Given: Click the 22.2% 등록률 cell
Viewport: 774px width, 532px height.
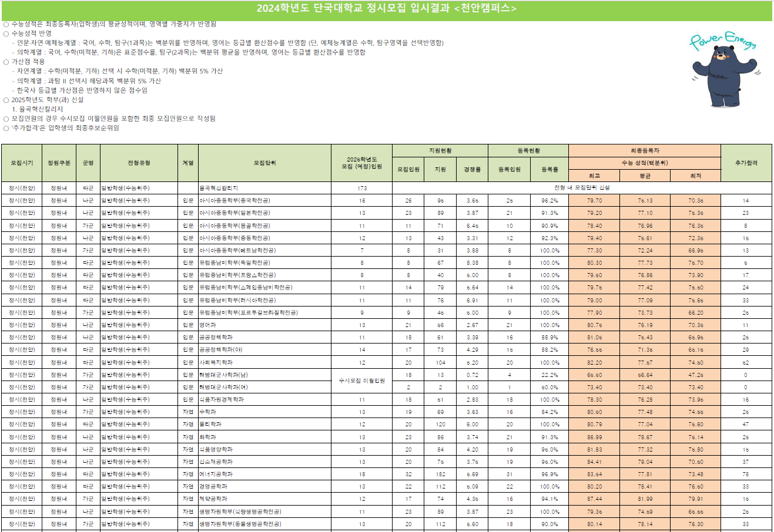Looking at the screenshot, I should click(549, 375).
